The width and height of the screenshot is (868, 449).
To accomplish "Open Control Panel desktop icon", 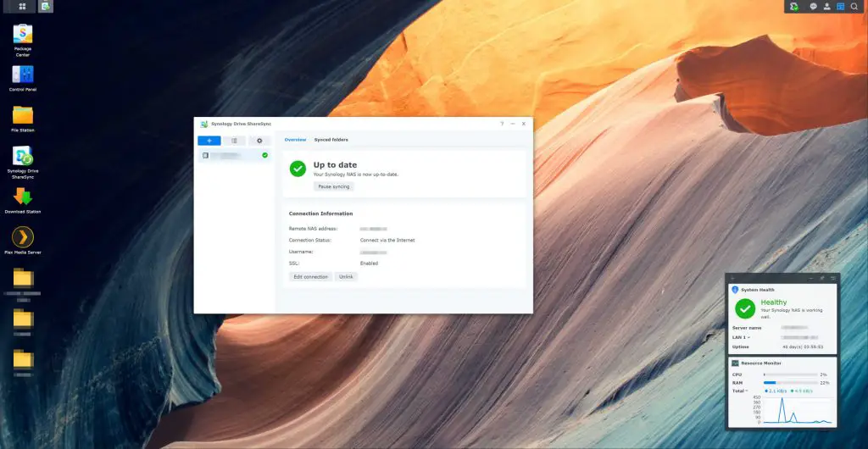I will pos(23,74).
